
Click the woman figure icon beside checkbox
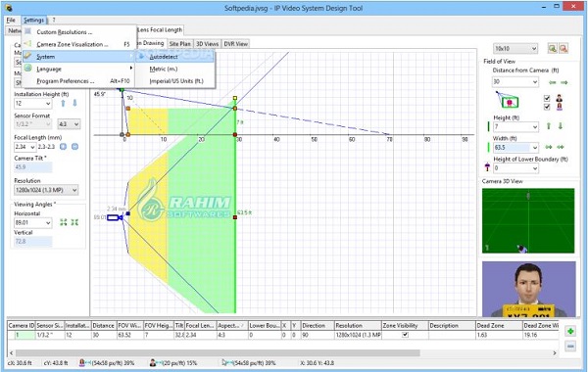[560, 107]
